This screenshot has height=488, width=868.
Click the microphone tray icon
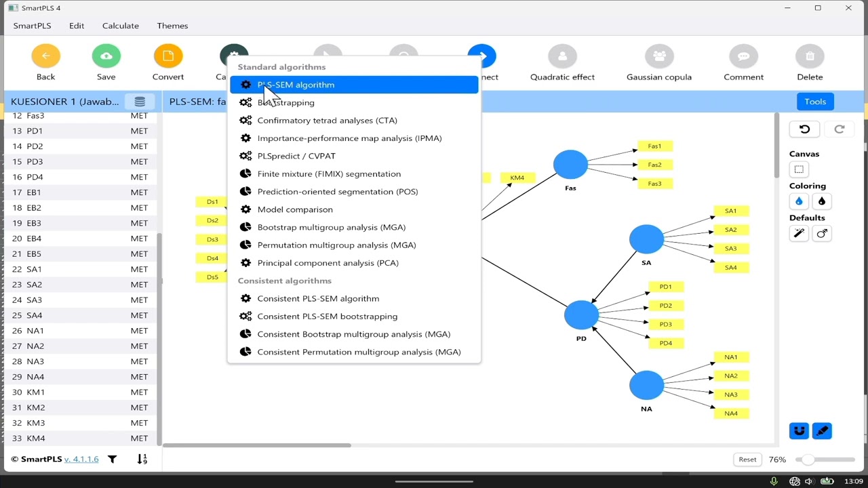774,481
